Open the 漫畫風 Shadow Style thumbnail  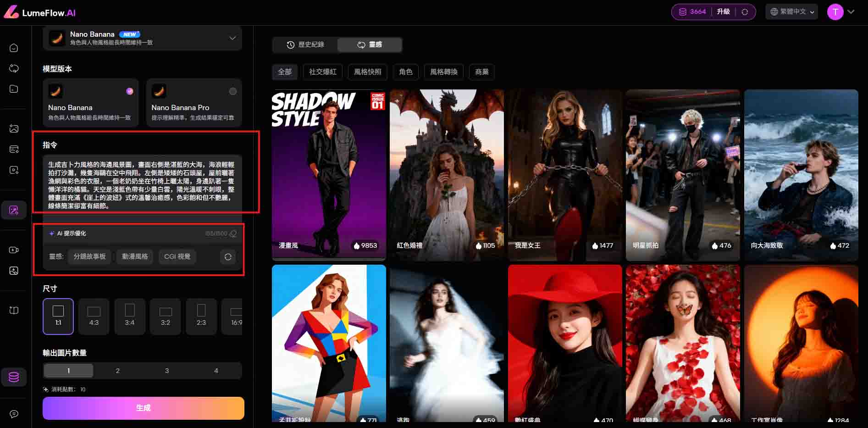click(328, 174)
